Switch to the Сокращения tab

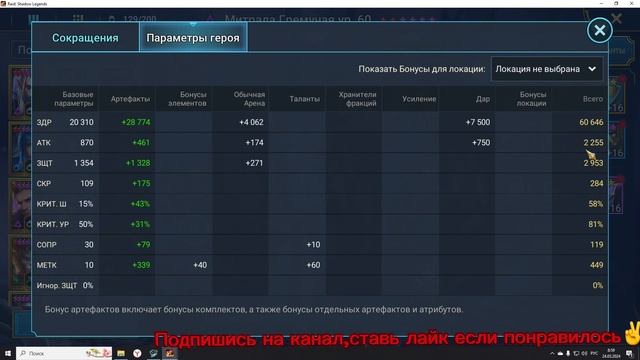85,38
